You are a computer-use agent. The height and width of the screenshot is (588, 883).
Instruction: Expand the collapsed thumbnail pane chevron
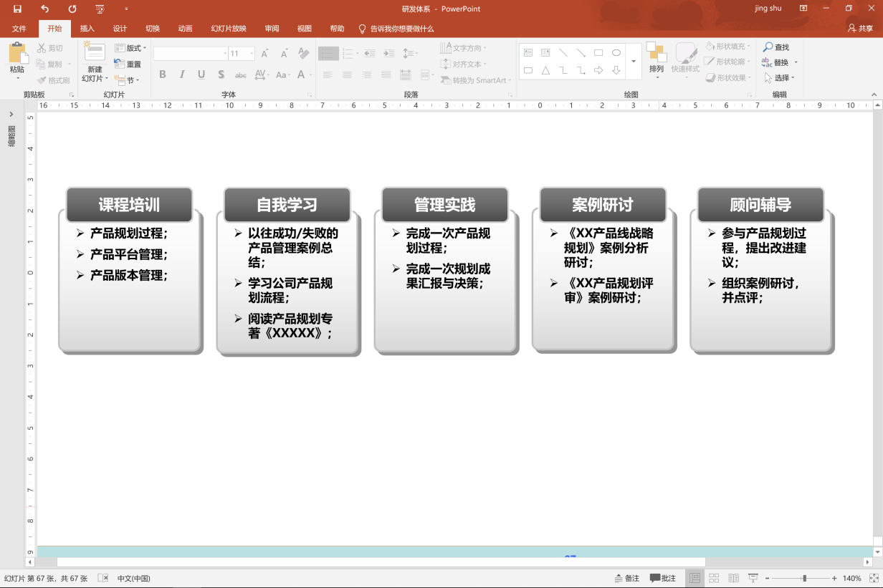(x=11, y=114)
